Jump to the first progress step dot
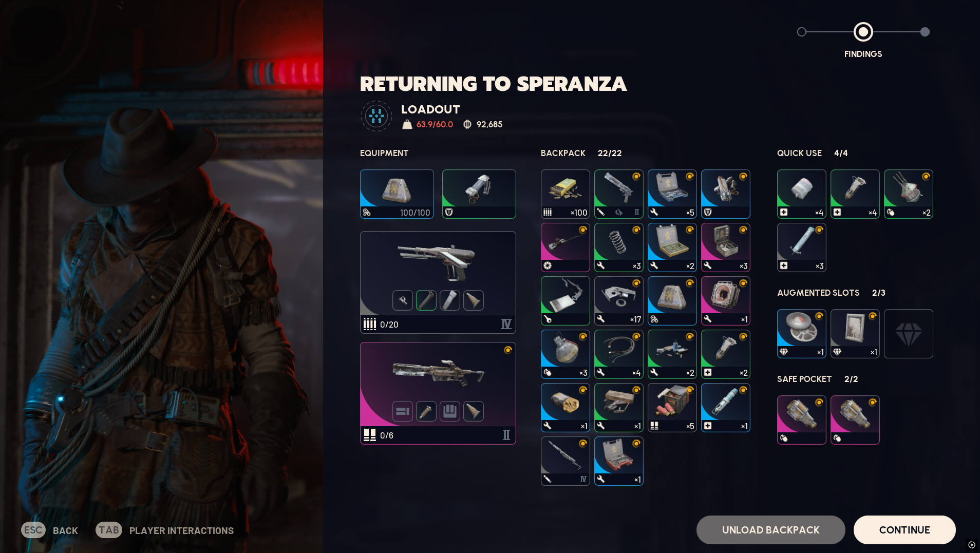 (x=801, y=32)
